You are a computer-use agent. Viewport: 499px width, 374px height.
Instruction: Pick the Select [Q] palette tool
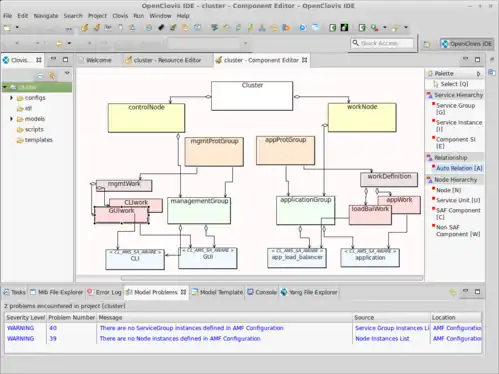click(x=451, y=84)
